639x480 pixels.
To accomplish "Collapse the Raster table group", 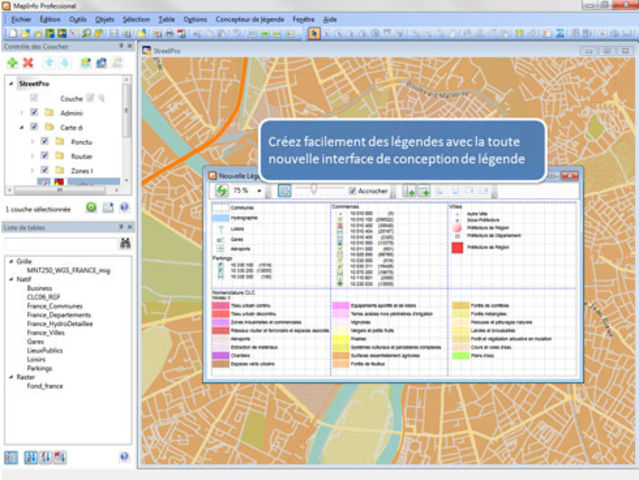I will (x=11, y=377).
